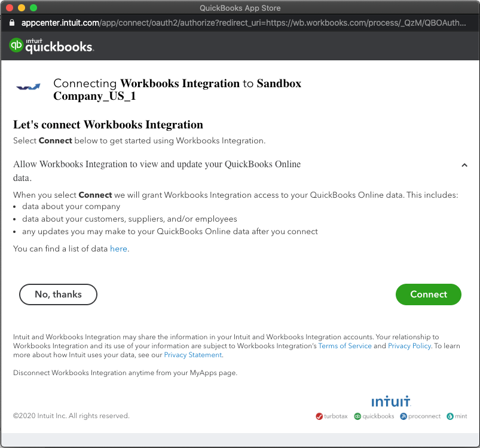The height and width of the screenshot is (448, 480).
Task: Click the Mint logo in footer
Action: 457,416
